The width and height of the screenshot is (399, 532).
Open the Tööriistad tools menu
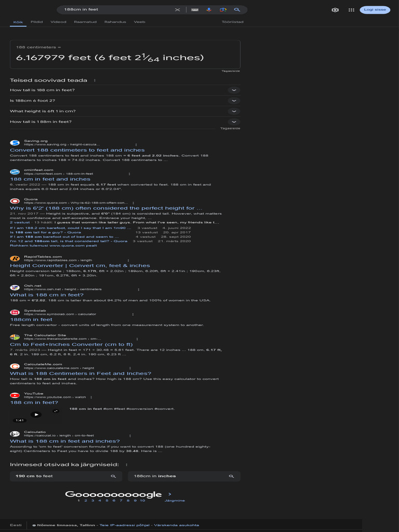click(232, 22)
